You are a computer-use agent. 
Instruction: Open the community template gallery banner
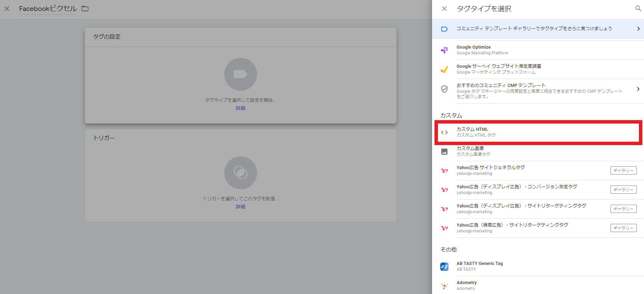tap(538, 29)
